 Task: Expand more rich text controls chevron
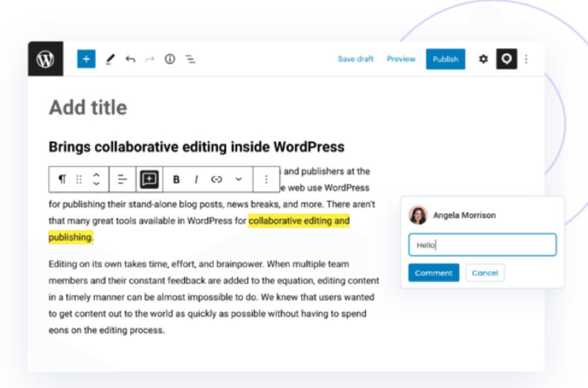[x=238, y=179]
